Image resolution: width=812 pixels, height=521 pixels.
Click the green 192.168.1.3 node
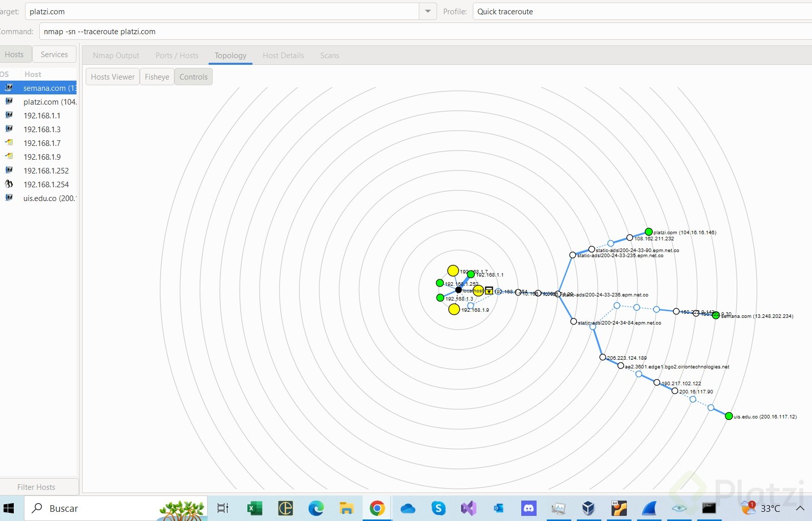pos(440,297)
